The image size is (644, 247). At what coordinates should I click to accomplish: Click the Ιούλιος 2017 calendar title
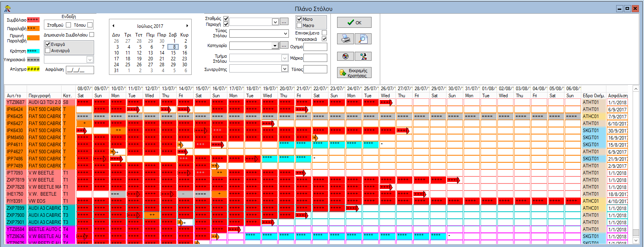click(150, 26)
